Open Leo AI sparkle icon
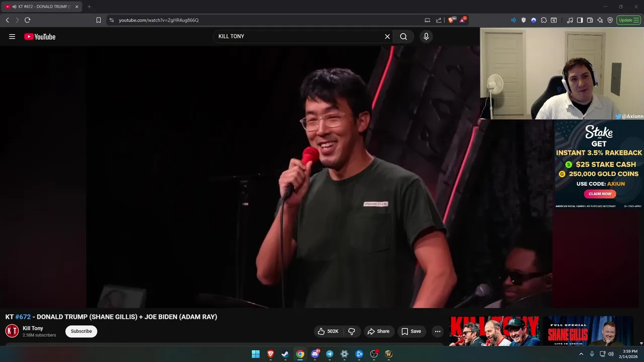This screenshot has height=362, width=644. coord(600,20)
